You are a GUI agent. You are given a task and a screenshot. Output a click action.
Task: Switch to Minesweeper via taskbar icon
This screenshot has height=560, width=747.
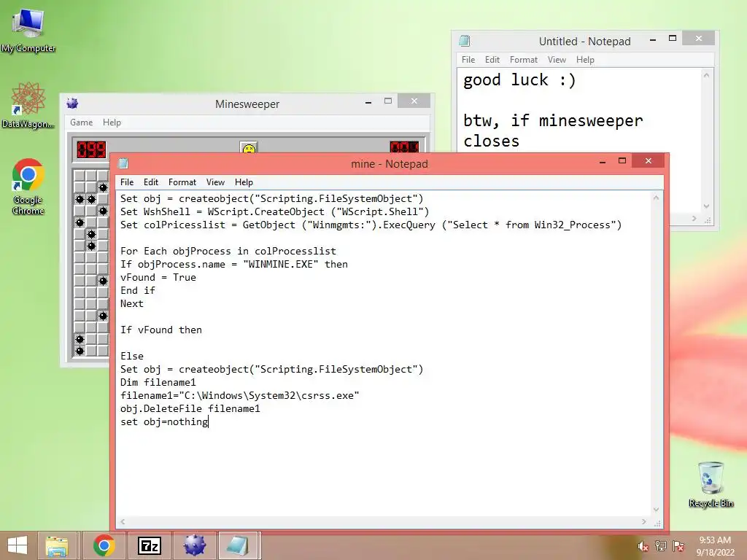click(194, 545)
